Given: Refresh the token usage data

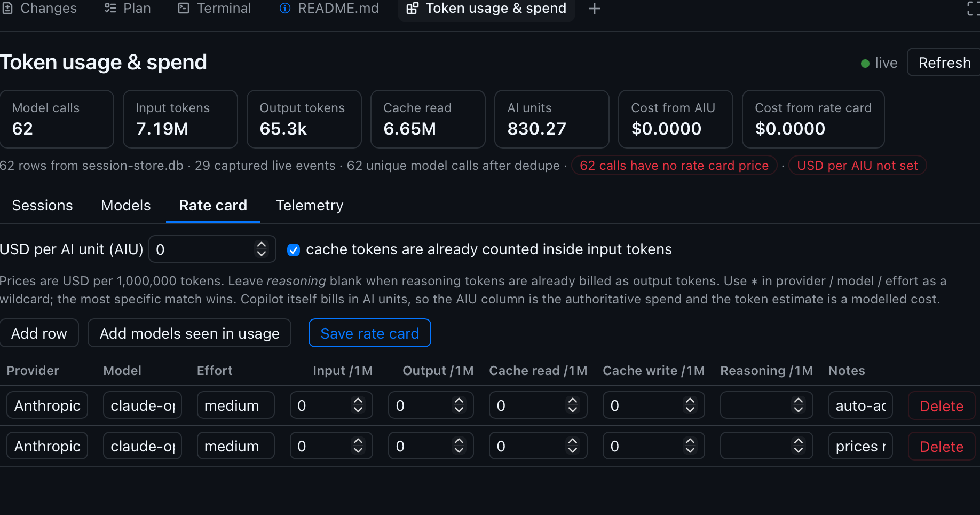Looking at the screenshot, I should [944, 63].
